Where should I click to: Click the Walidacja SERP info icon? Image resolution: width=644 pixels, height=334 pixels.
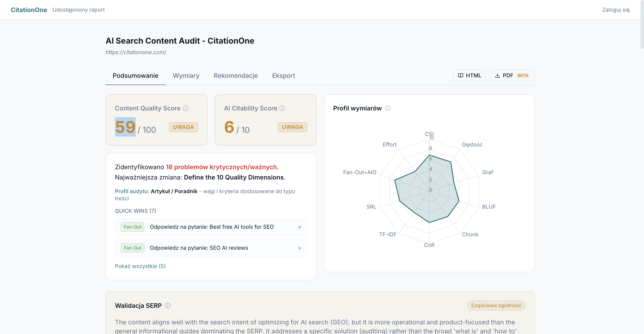click(168, 306)
